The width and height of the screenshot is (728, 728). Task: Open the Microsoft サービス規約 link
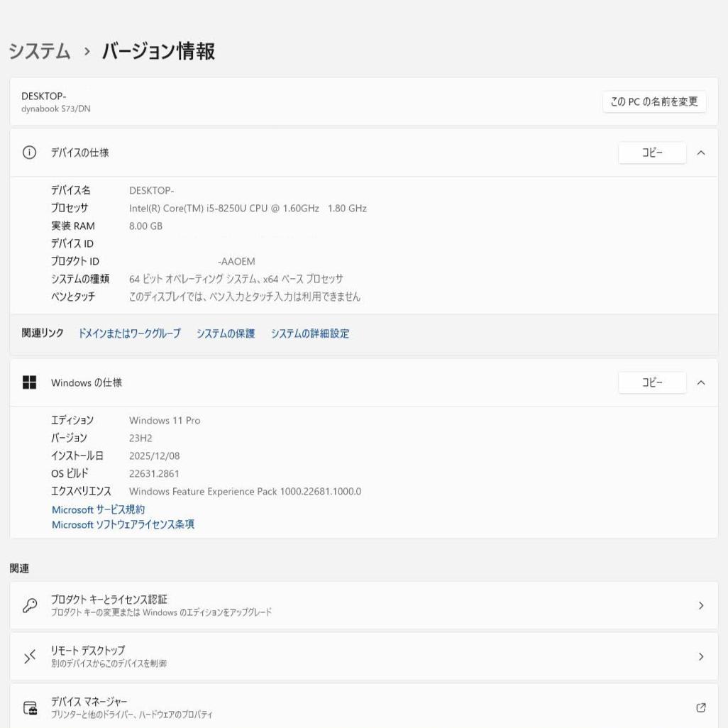[96, 509]
